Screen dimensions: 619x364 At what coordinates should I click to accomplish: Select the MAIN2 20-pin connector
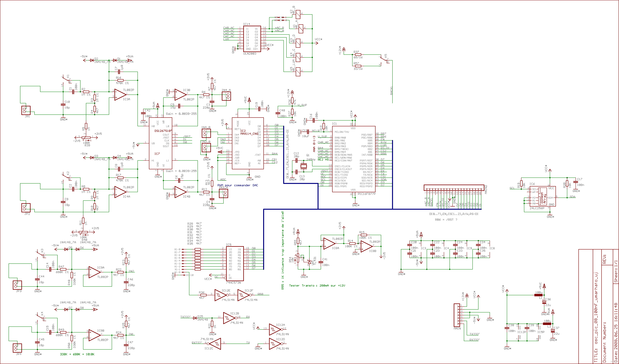click(454, 188)
